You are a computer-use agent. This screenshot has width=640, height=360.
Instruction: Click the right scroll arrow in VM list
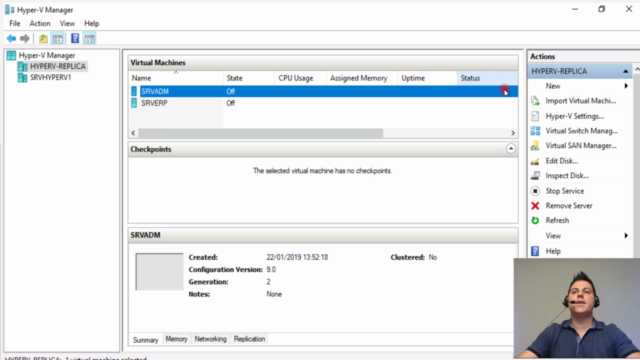point(513,133)
